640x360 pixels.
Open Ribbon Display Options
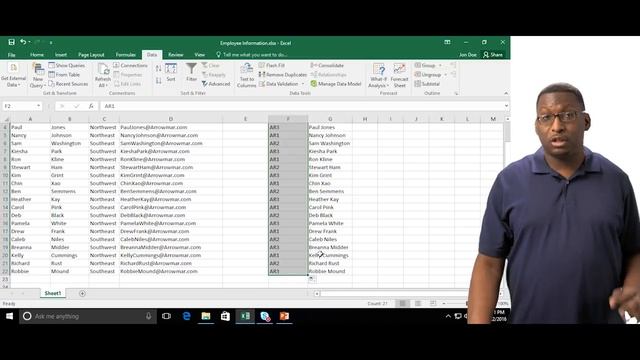(x=447, y=42)
